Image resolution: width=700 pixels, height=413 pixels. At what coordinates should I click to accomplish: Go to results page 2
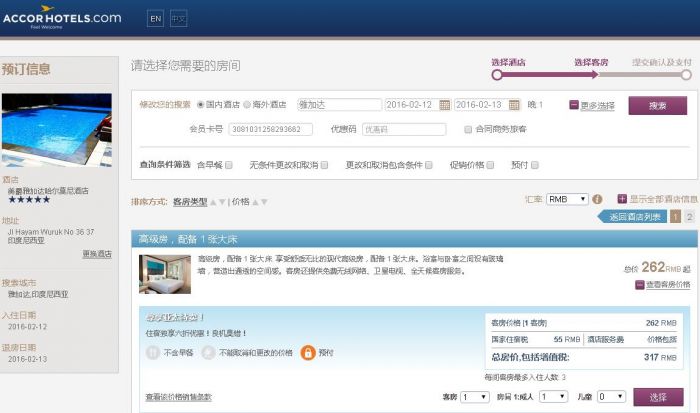click(690, 217)
